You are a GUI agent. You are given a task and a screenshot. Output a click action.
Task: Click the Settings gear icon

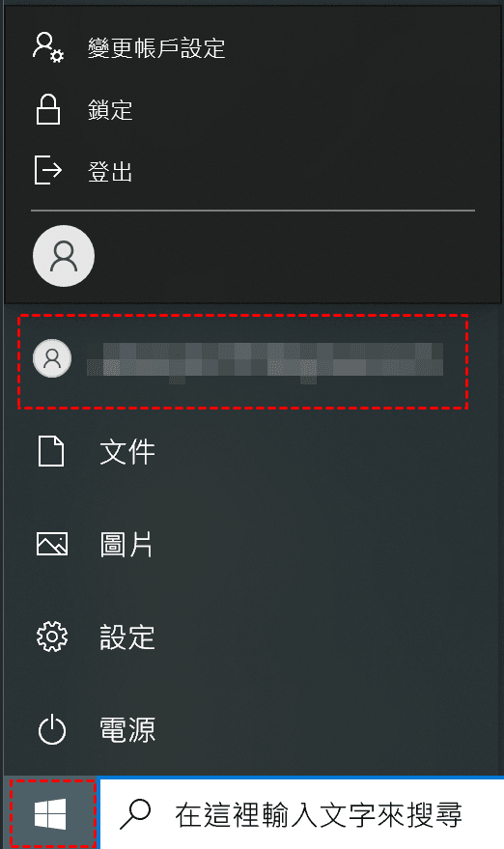[52, 637]
